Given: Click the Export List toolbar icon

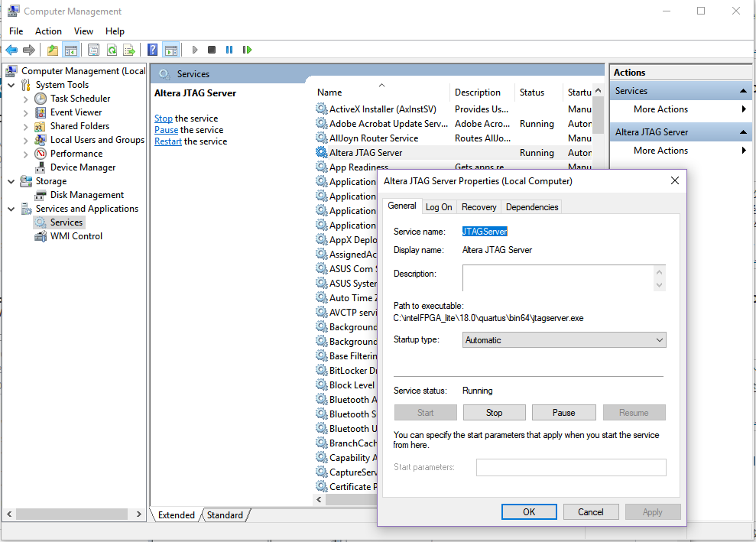Looking at the screenshot, I should (129, 50).
